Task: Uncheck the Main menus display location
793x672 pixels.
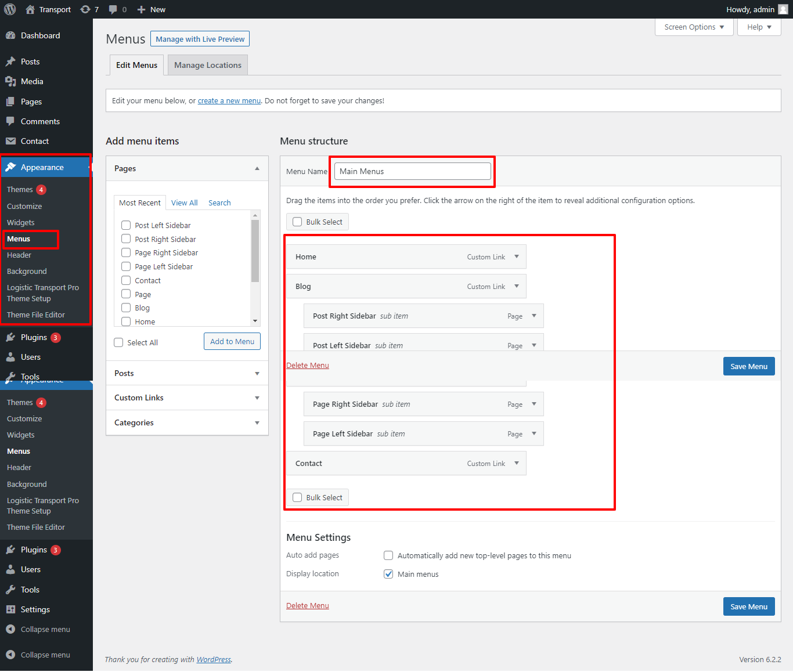Action: pos(388,574)
